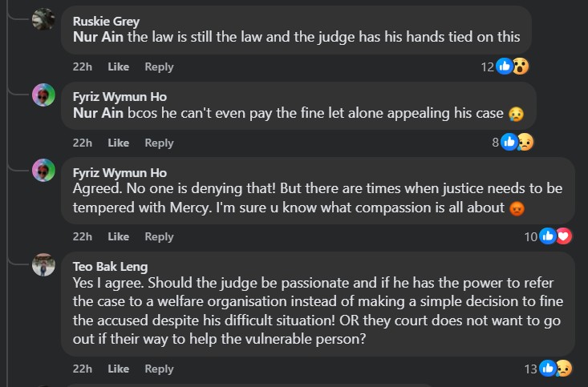Reply to the 'bcos he can't even pay' comment
This screenshot has width=588, height=387.
click(159, 143)
